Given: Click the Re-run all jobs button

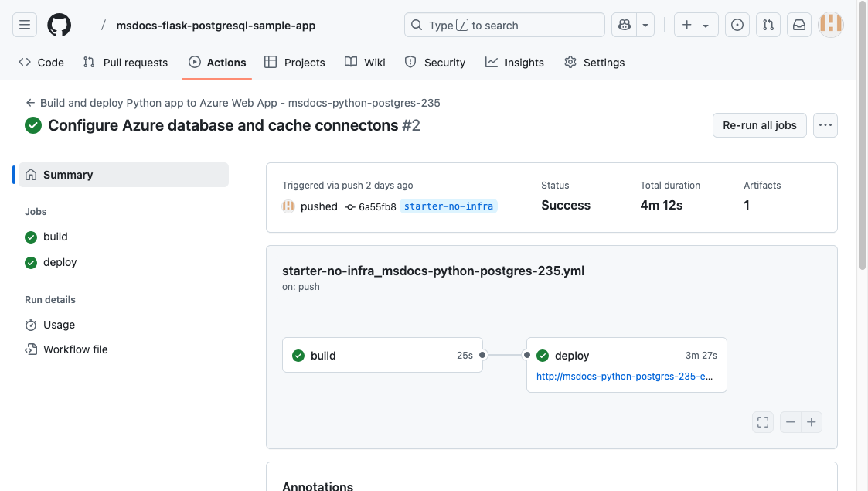Looking at the screenshot, I should (759, 124).
